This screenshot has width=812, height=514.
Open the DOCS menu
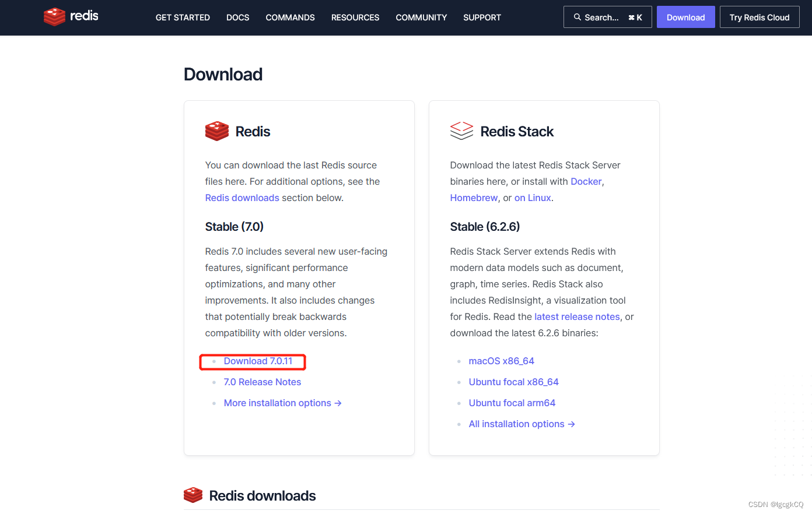pyautogui.click(x=238, y=17)
